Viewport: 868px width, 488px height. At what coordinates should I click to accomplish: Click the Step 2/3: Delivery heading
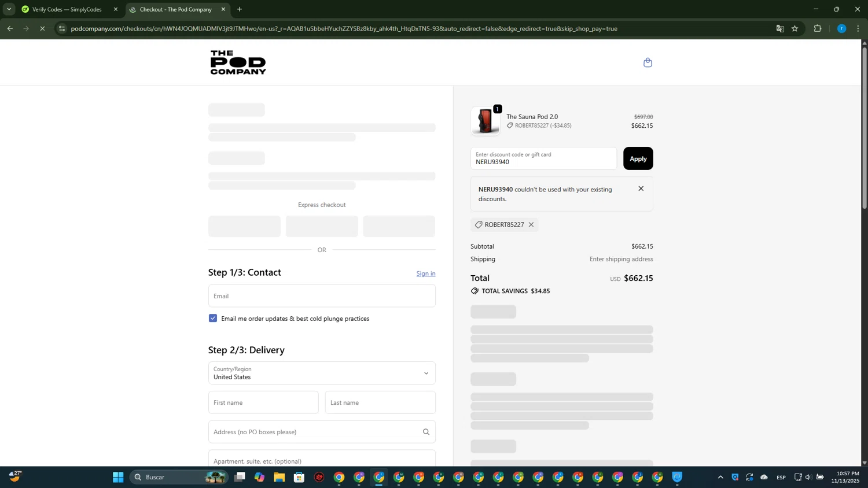coord(247,350)
